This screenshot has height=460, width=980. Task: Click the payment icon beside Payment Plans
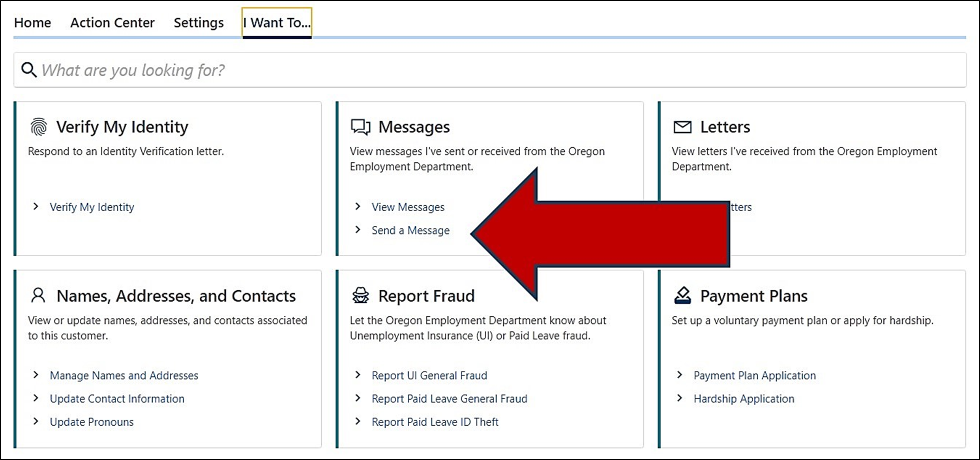click(682, 295)
